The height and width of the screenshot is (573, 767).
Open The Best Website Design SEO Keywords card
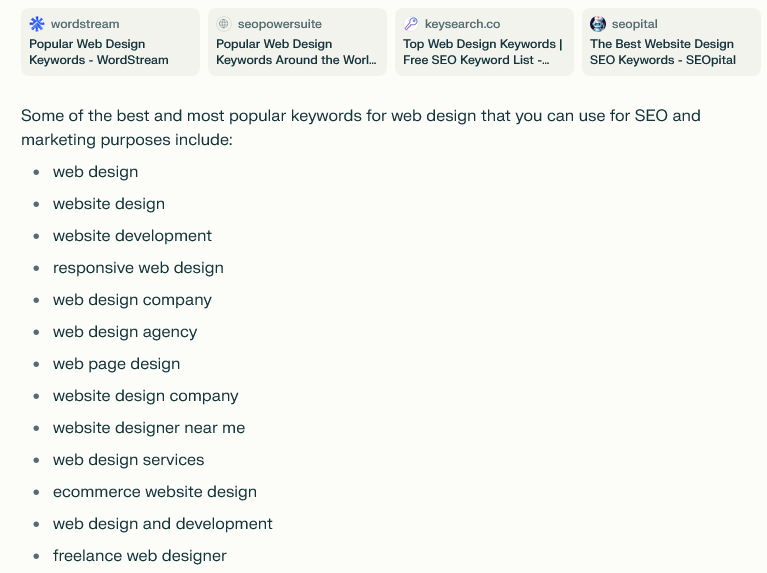click(x=670, y=52)
